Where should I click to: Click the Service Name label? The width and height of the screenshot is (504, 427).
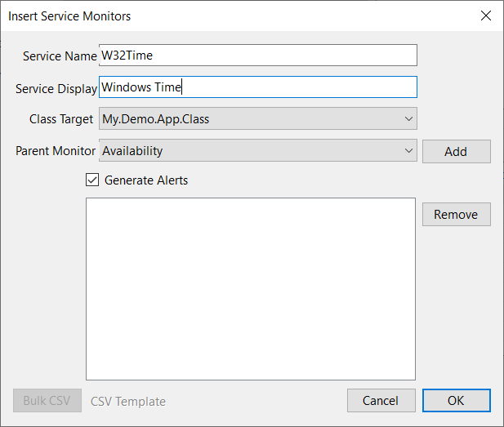click(60, 56)
